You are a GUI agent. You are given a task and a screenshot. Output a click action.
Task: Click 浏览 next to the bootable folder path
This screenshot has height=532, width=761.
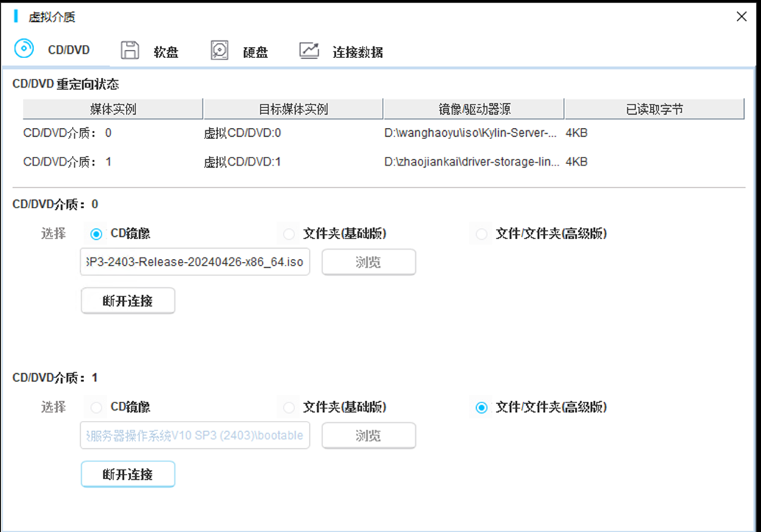(369, 436)
